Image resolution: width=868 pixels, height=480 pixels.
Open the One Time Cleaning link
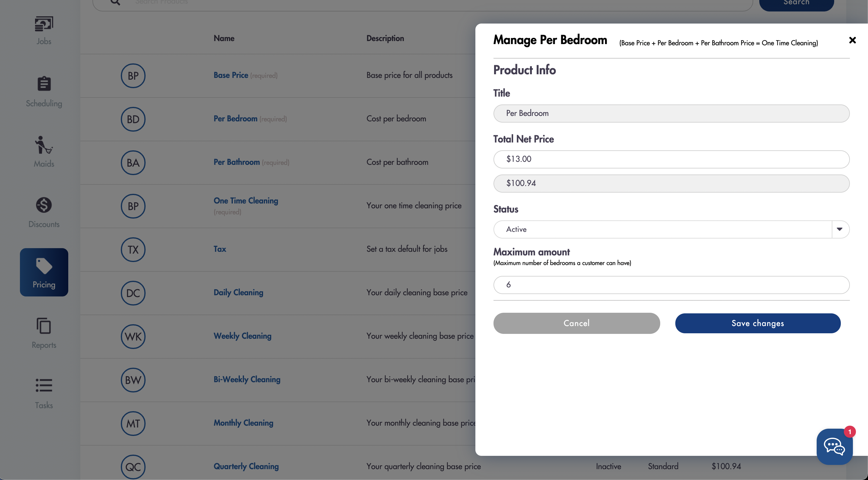click(246, 200)
